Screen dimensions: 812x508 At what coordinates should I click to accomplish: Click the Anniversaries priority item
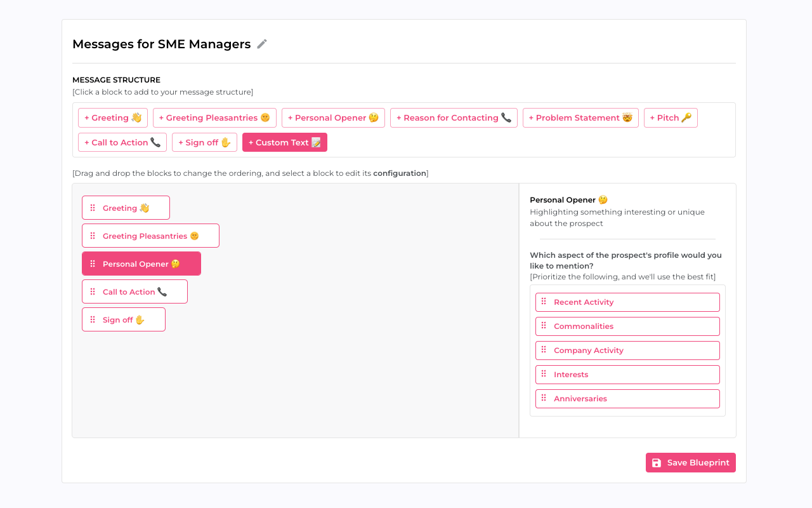pos(627,399)
